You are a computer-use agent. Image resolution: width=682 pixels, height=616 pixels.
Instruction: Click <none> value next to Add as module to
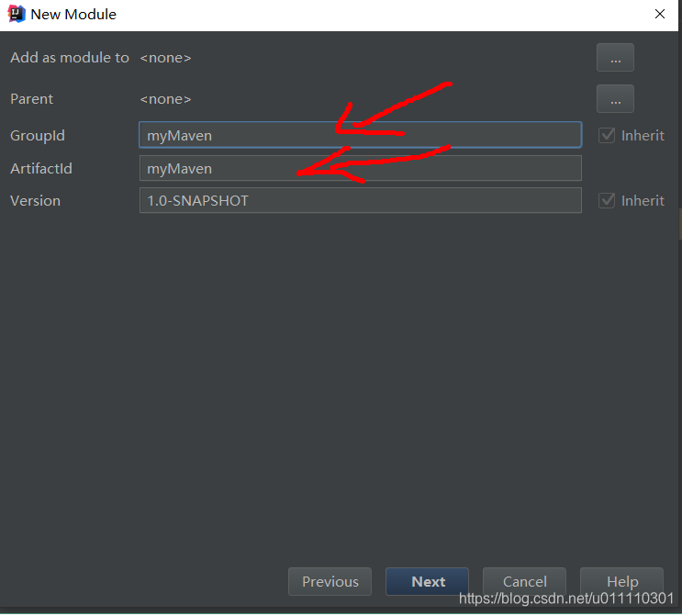[165, 58]
